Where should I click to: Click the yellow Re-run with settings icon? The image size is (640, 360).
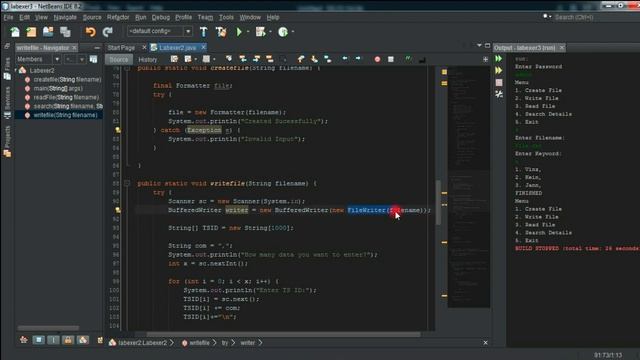click(x=499, y=71)
